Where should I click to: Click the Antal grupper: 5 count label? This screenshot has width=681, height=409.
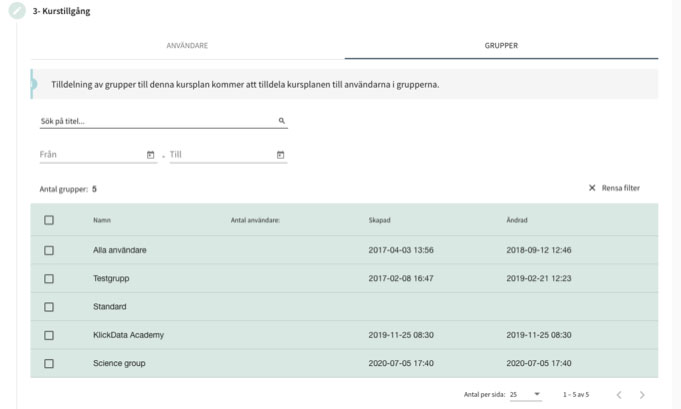(x=68, y=189)
